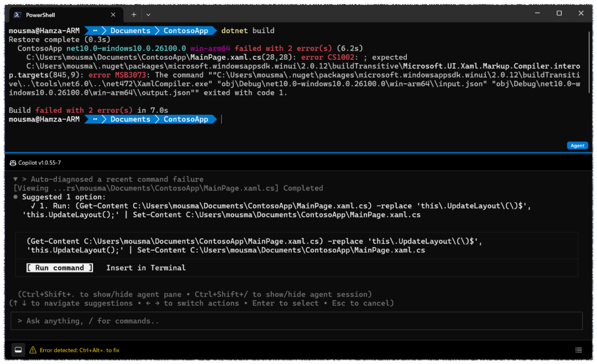The image size is (597, 364).
Task: Click the 'Viewing ...MainPage.xaml.cs] Completed' line
Action: pos(168,188)
